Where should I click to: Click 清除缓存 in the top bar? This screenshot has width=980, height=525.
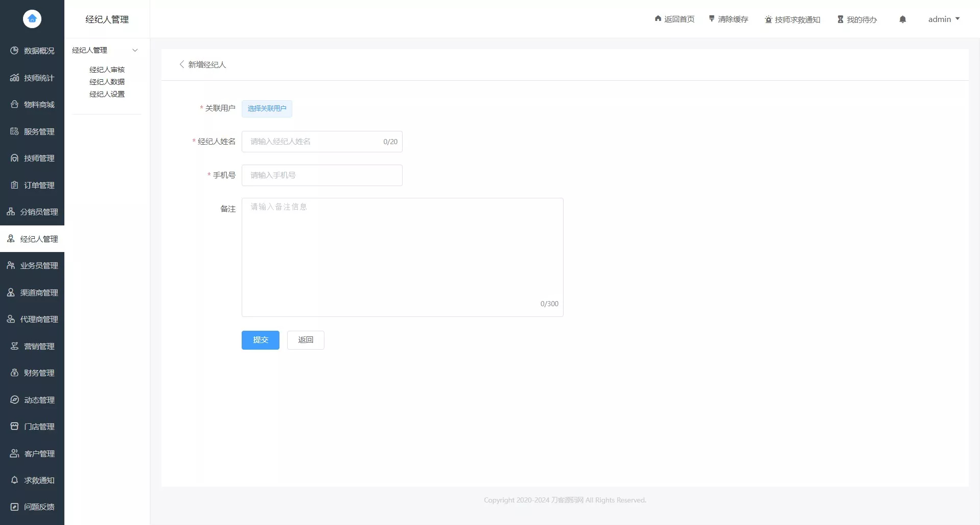[728, 19]
